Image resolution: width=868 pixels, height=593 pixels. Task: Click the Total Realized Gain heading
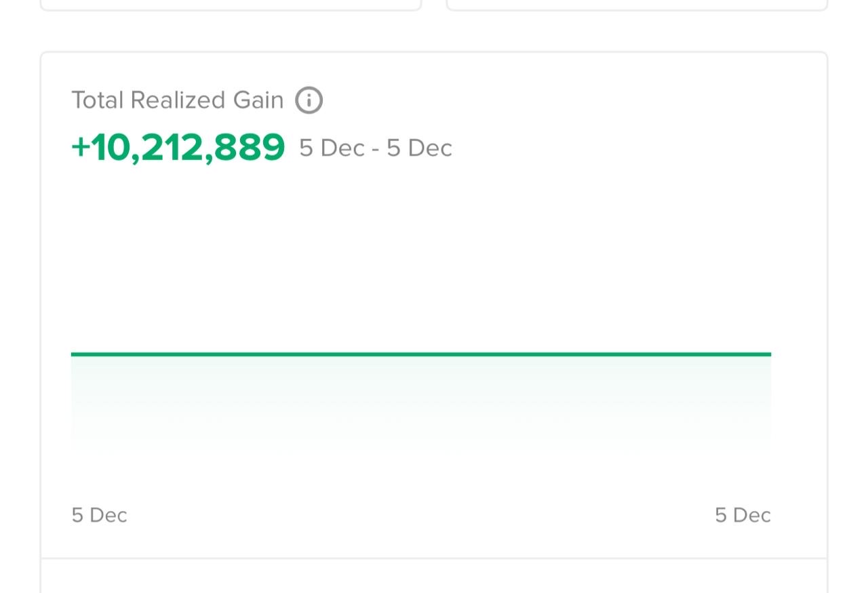tap(177, 100)
